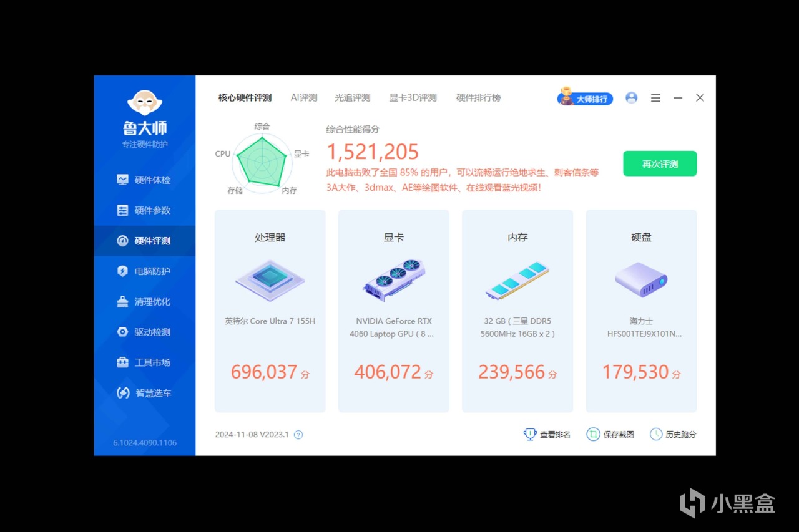The width and height of the screenshot is (799, 532).
Task: Click the processor score 696,037
Action: pyautogui.click(x=264, y=372)
